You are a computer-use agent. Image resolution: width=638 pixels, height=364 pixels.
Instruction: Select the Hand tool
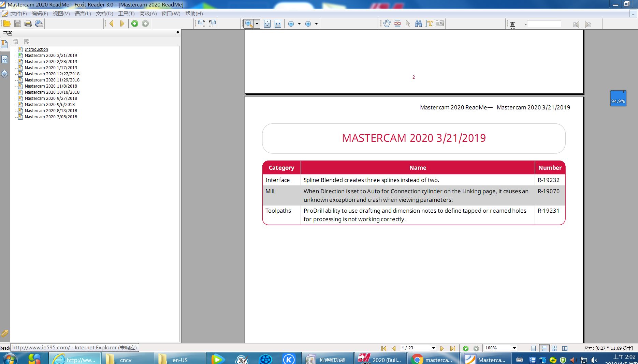[387, 24]
